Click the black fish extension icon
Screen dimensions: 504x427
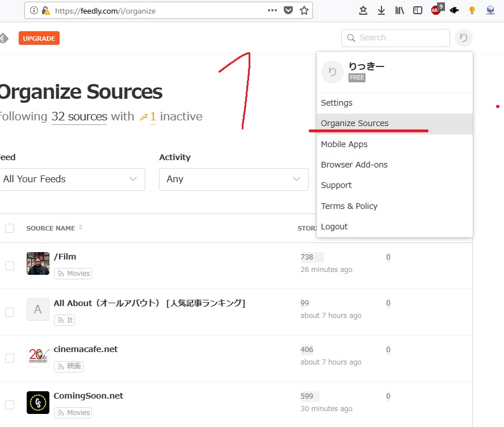[x=454, y=10]
